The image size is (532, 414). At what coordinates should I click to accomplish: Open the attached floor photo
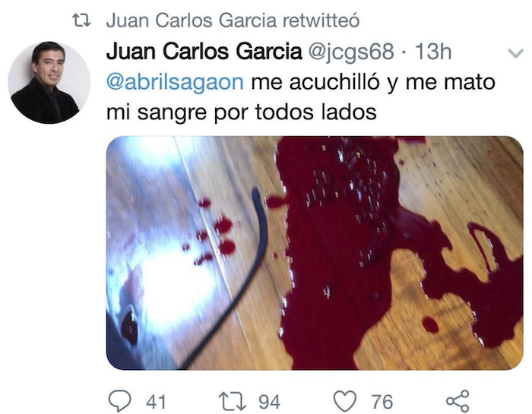tap(315, 253)
